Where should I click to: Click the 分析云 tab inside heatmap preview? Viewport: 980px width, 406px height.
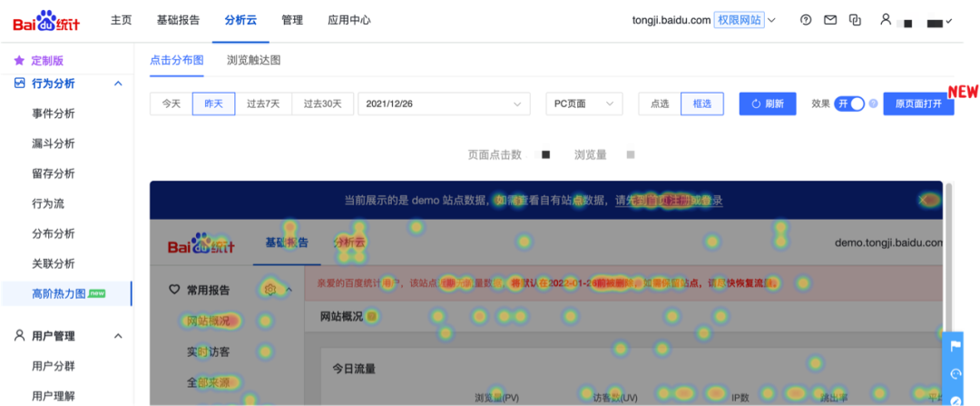pyautogui.click(x=348, y=243)
